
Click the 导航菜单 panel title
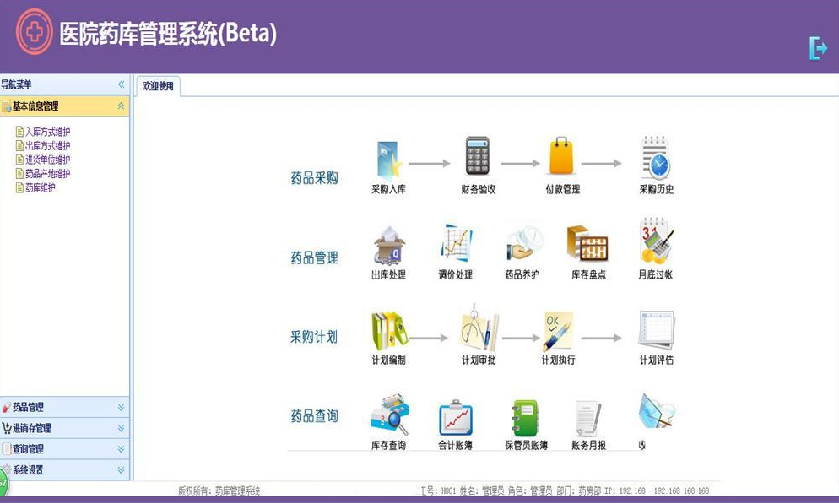click(x=16, y=84)
